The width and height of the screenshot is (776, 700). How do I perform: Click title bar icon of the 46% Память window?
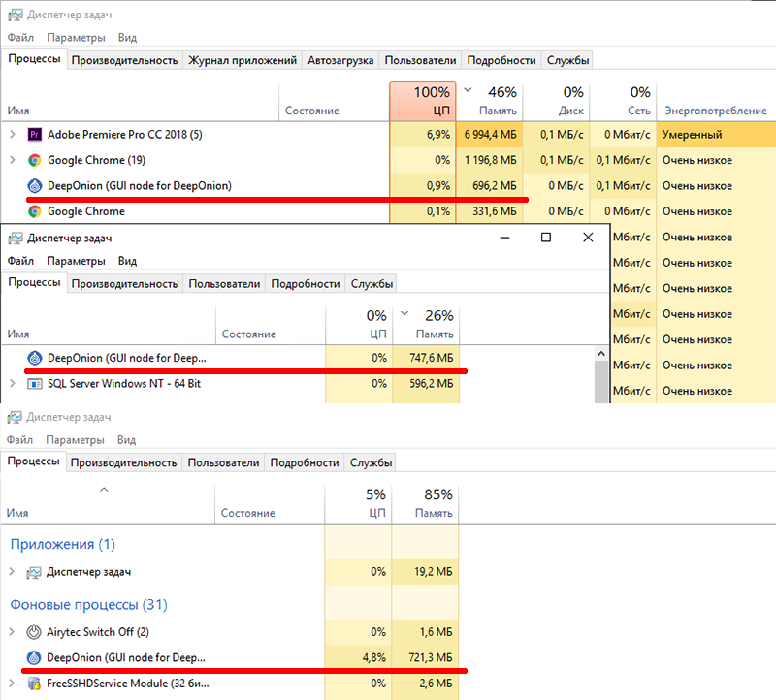15,15
